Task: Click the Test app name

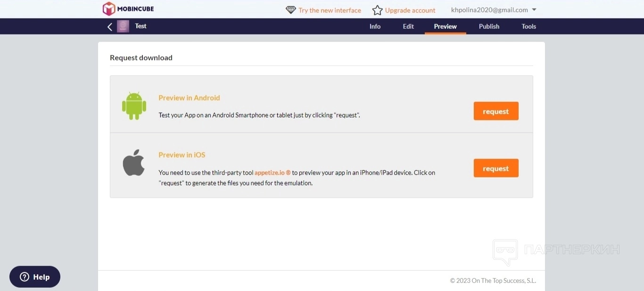Action: [141, 26]
